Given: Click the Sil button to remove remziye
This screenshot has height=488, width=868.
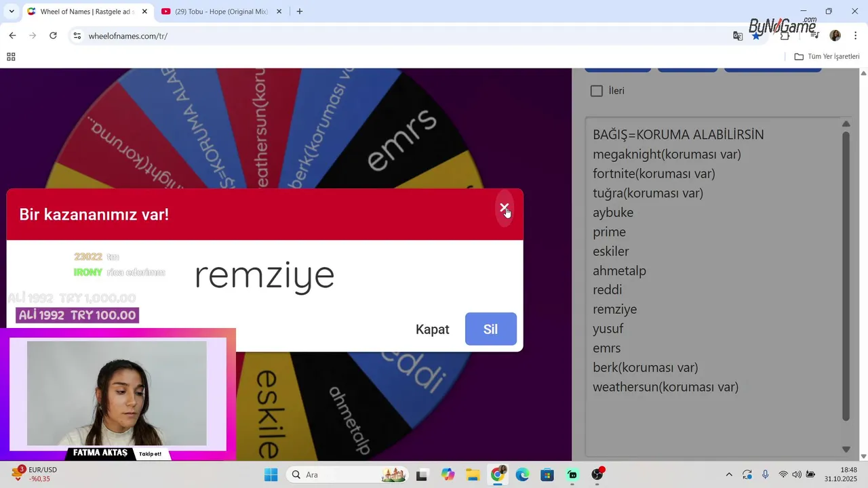Looking at the screenshot, I should pyautogui.click(x=490, y=329).
